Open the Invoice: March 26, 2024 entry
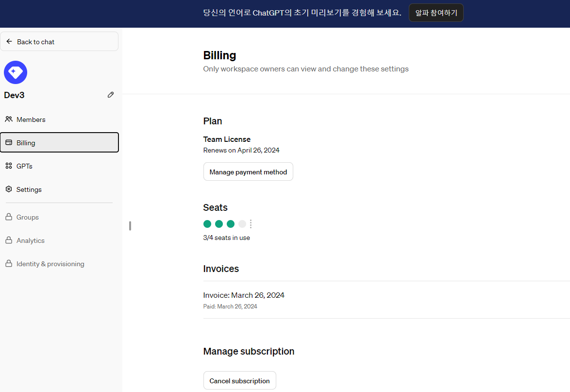Viewport: 570px width, 392px height. coord(244,295)
